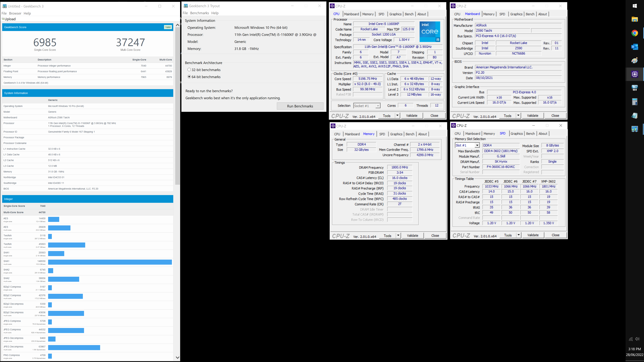Click the title icon of the CPU-Z window showing the Mainboard tab

point(453,6)
